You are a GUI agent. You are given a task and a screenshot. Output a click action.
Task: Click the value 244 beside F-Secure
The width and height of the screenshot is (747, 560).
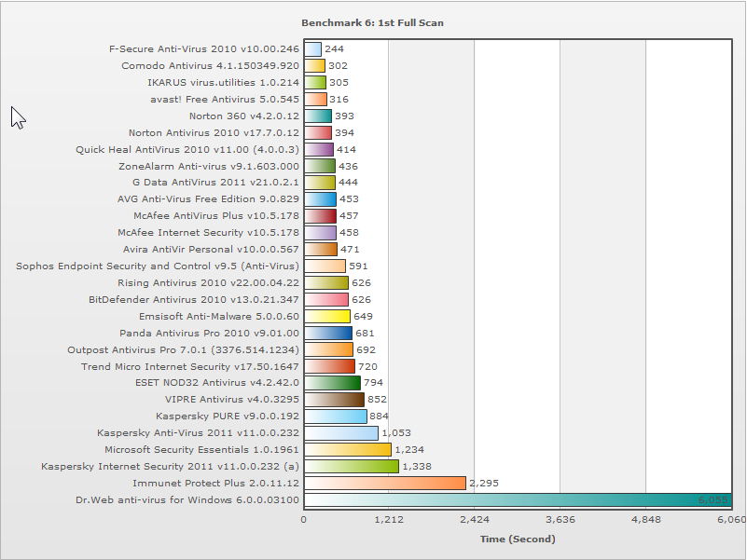tap(335, 49)
